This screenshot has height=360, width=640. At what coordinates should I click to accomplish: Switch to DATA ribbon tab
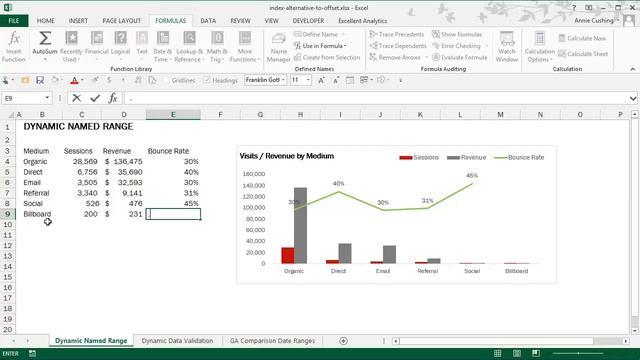pyautogui.click(x=208, y=21)
